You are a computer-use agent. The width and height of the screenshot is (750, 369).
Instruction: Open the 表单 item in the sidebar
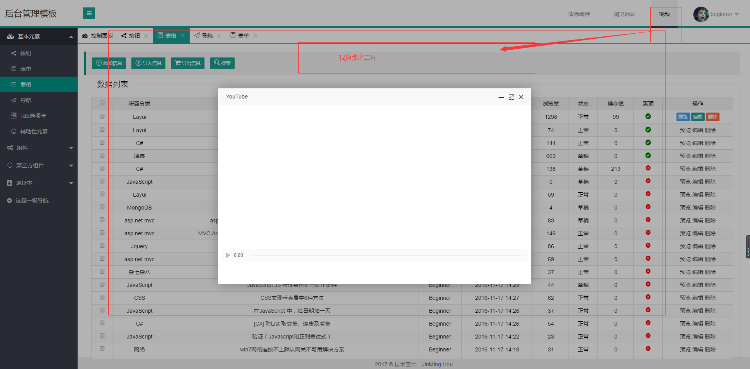pyautogui.click(x=39, y=69)
